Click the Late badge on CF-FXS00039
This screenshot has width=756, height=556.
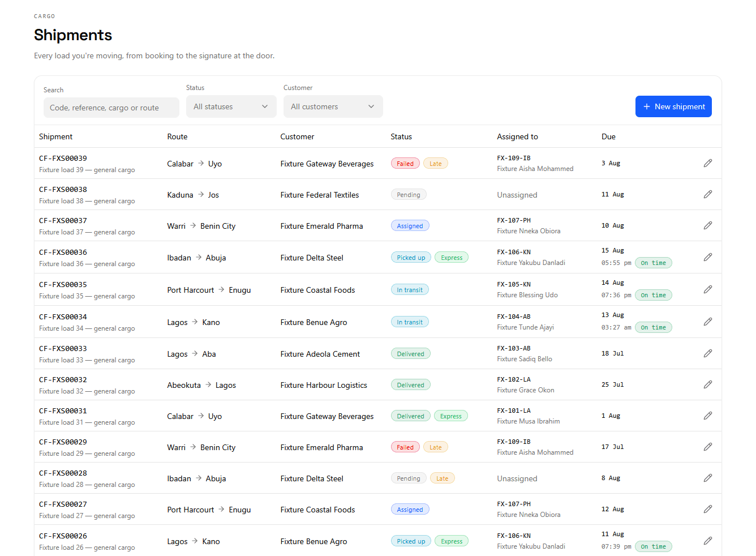pos(436,164)
